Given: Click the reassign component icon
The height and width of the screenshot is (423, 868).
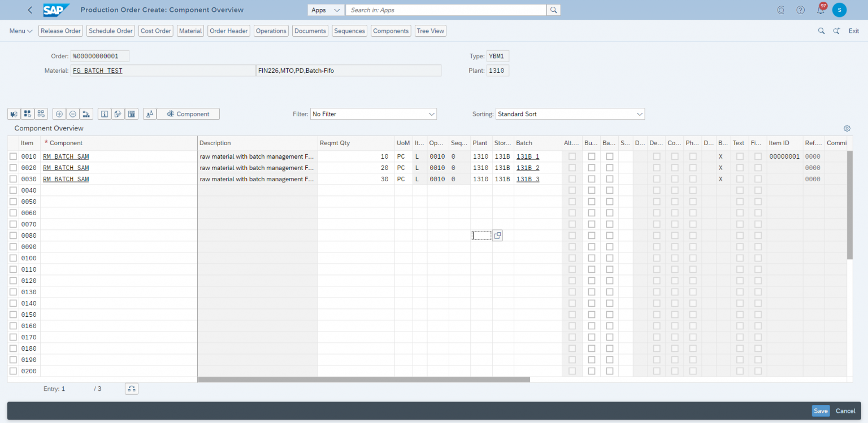Looking at the screenshot, I should click(86, 114).
